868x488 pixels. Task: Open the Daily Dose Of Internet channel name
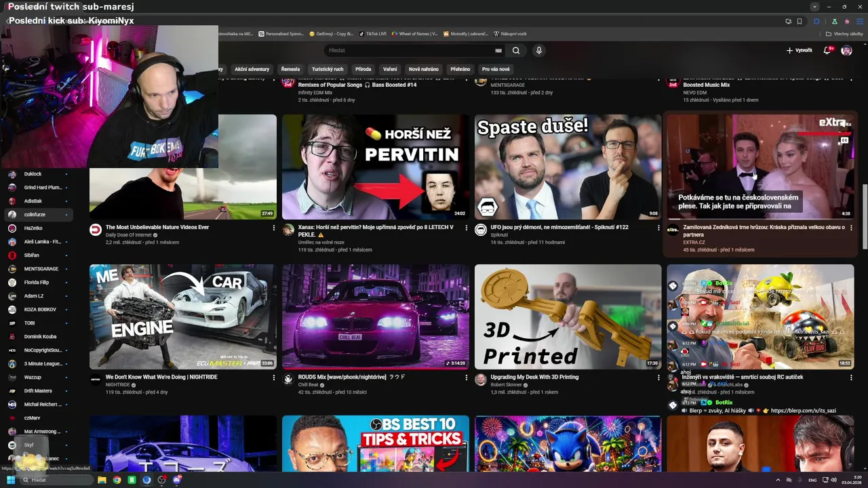[130, 235]
